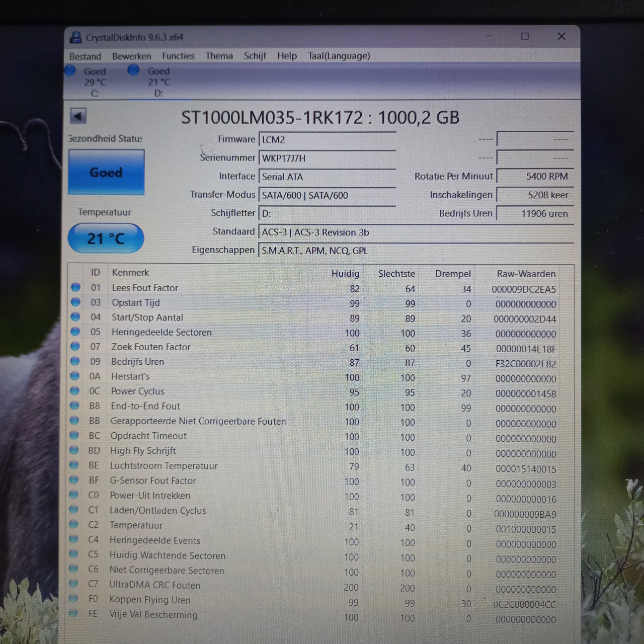The image size is (644, 644).
Task: Click status dot of Power-Uit Intrekken
Action: [74, 495]
